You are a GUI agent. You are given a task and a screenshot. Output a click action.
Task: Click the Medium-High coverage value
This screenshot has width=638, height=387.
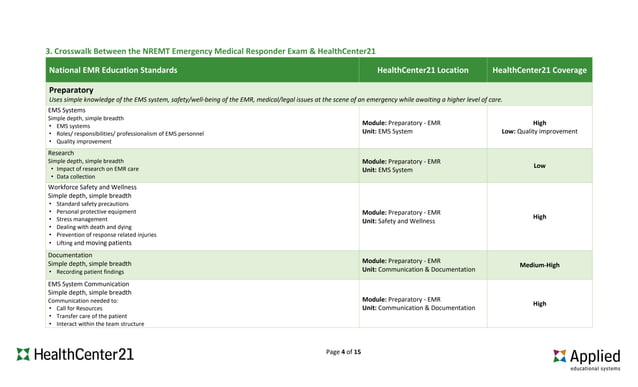click(540, 265)
